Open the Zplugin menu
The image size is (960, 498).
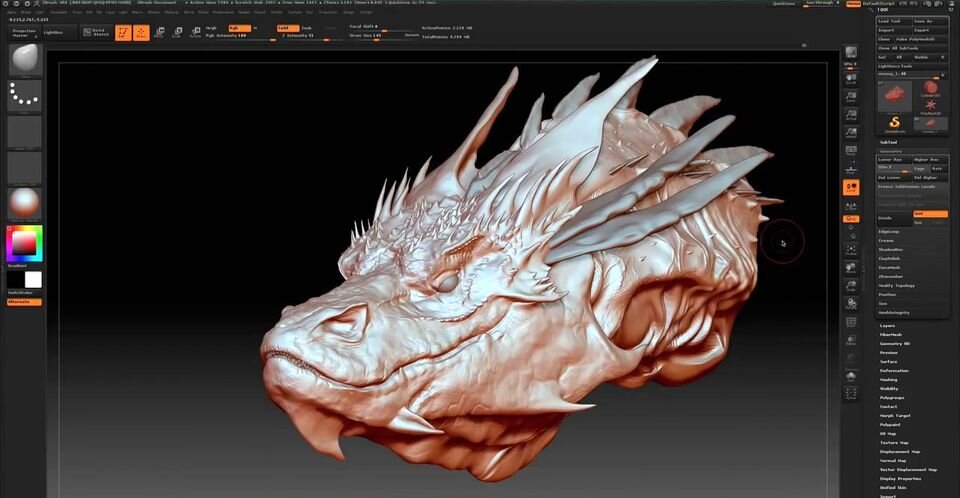click(348, 12)
